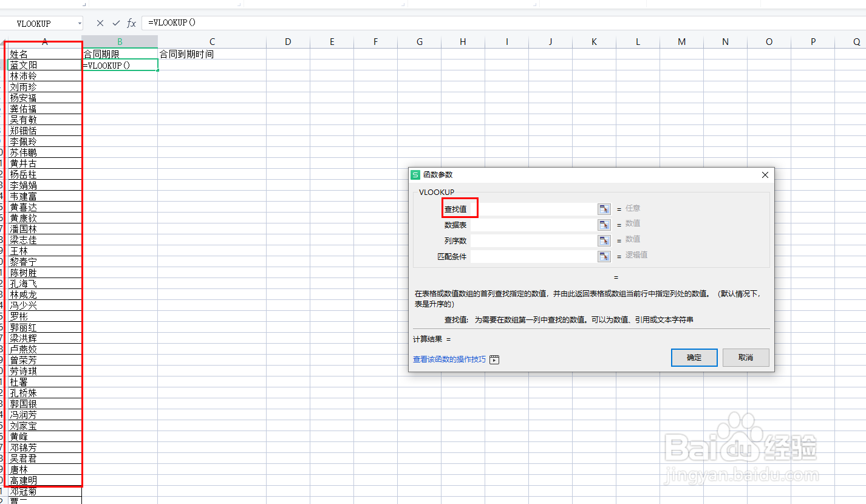Select the cell with name 黎春宁

pyautogui.click(x=44, y=262)
